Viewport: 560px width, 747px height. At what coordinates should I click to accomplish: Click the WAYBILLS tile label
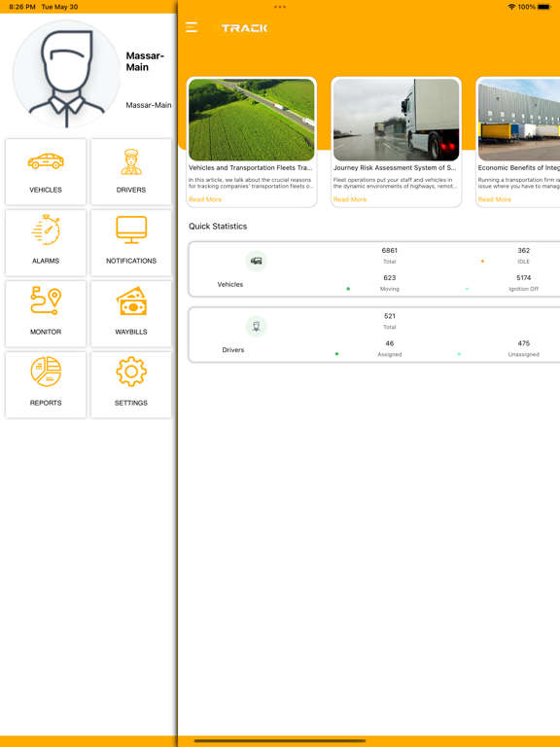click(x=131, y=332)
